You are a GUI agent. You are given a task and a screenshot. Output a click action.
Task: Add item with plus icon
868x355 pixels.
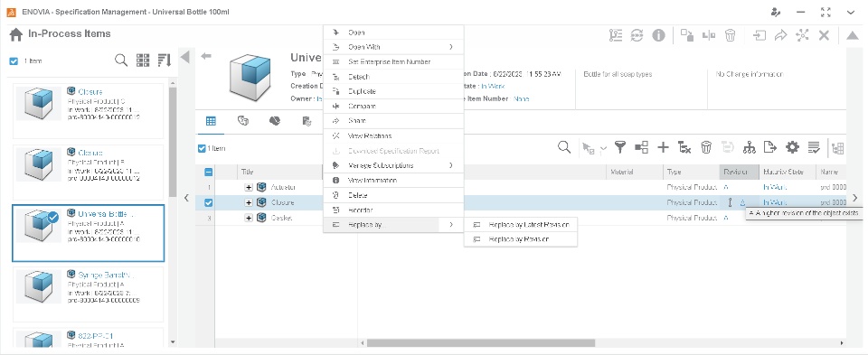pos(663,147)
